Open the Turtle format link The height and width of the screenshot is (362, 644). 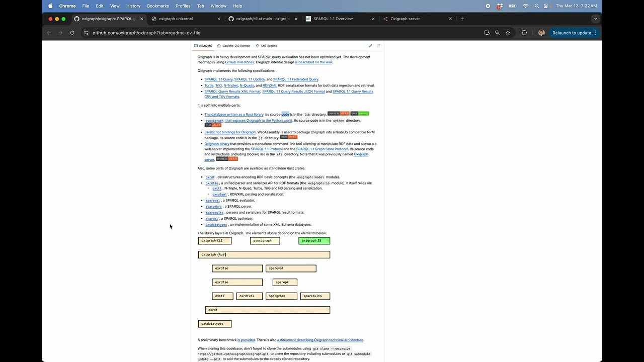click(x=209, y=85)
